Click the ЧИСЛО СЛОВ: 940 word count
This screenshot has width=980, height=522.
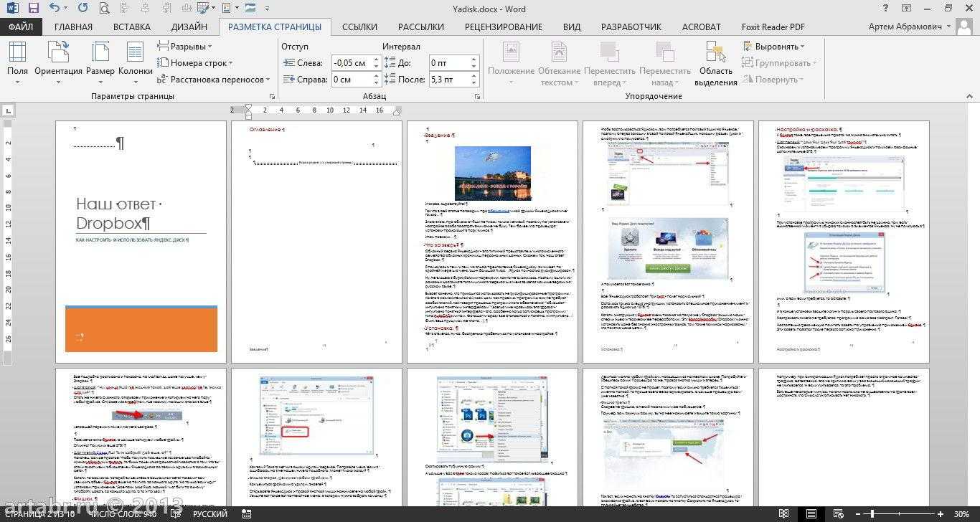point(121,514)
